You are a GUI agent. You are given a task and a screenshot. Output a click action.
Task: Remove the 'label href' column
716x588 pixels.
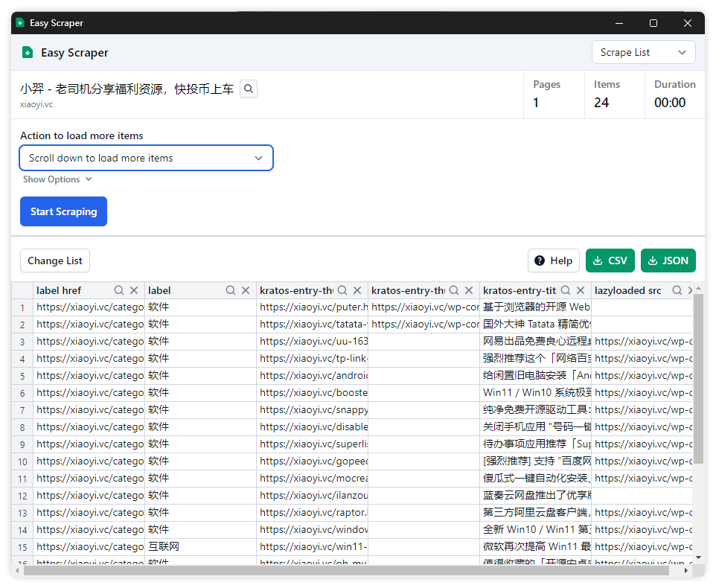(134, 290)
